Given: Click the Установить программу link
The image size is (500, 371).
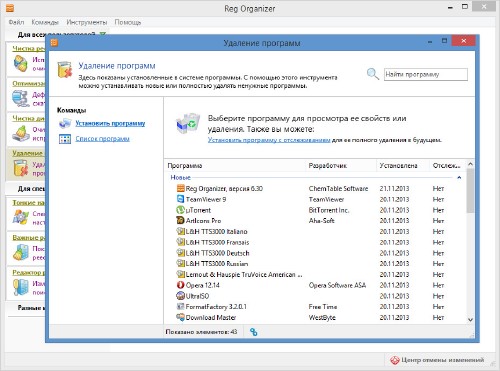Looking at the screenshot, I should pyautogui.click(x=110, y=123).
